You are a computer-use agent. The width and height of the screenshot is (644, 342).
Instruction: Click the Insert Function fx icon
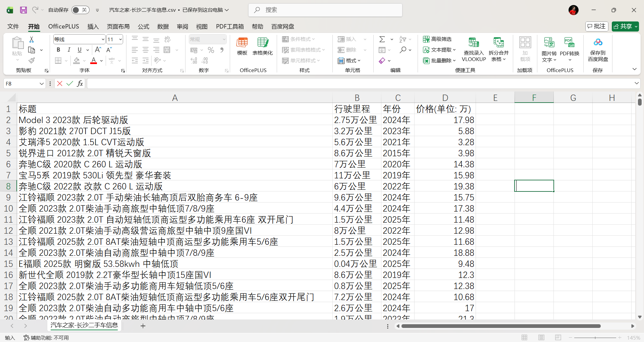click(x=80, y=83)
